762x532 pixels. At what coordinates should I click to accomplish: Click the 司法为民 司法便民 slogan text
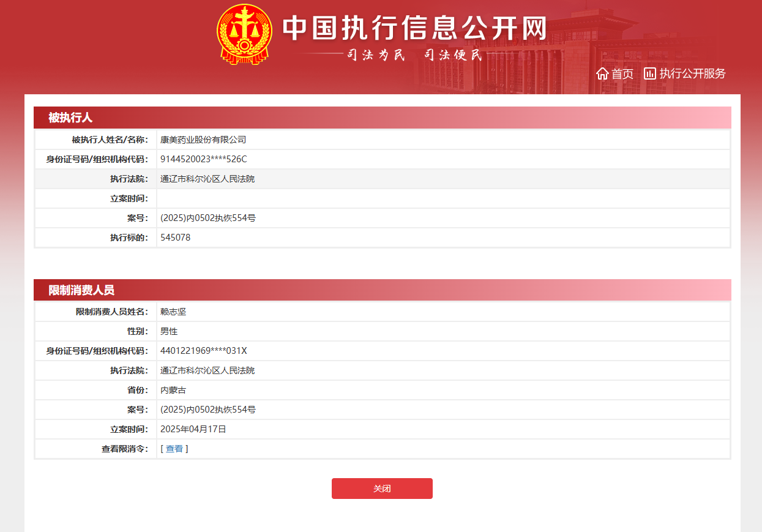[x=414, y=55]
